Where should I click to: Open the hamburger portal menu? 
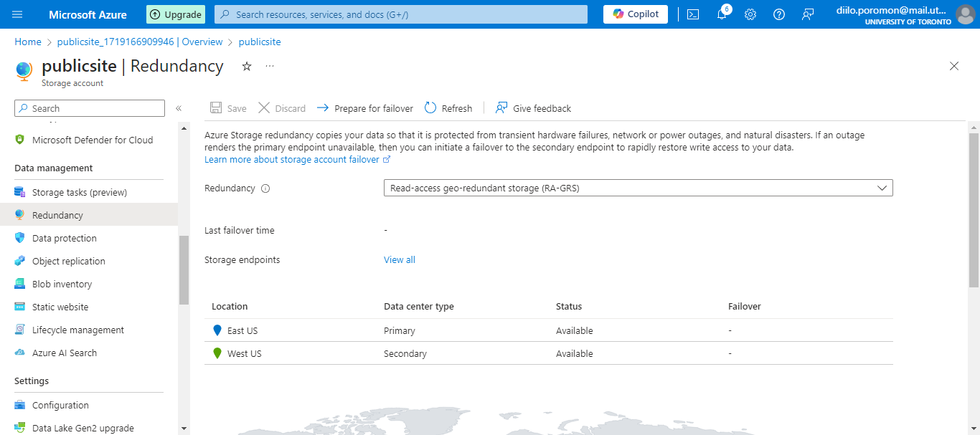(x=17, y=14)
